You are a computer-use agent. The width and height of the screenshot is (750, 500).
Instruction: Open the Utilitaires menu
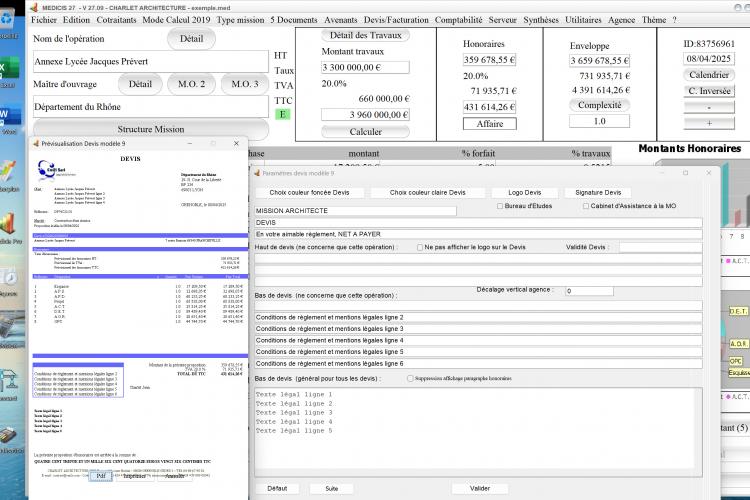(583, 20)
